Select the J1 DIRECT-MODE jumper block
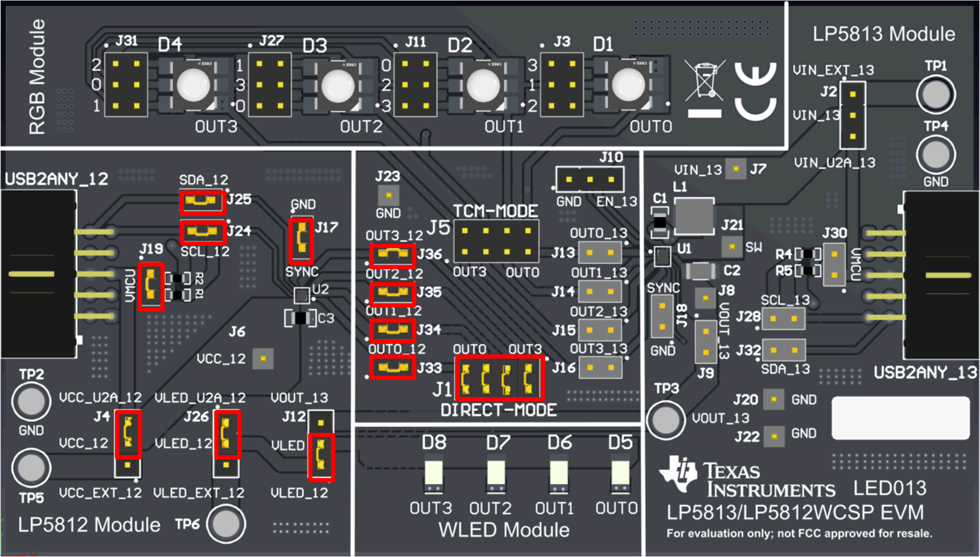Screen dimensions: 980x557 500,378
